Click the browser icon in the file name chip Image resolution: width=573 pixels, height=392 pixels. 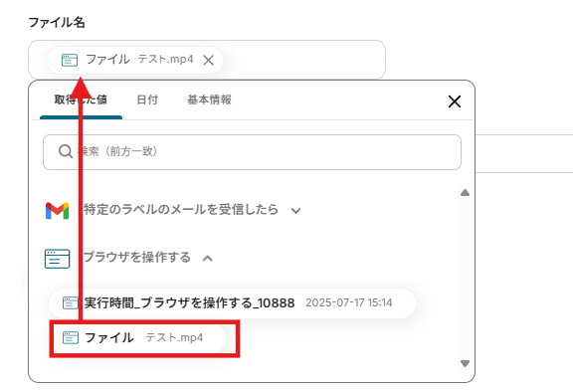70,60
